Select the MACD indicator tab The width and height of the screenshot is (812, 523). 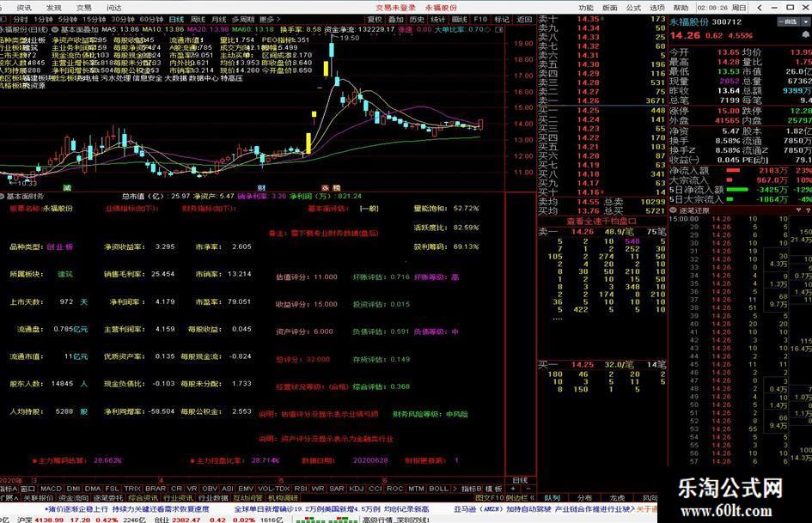51,489
